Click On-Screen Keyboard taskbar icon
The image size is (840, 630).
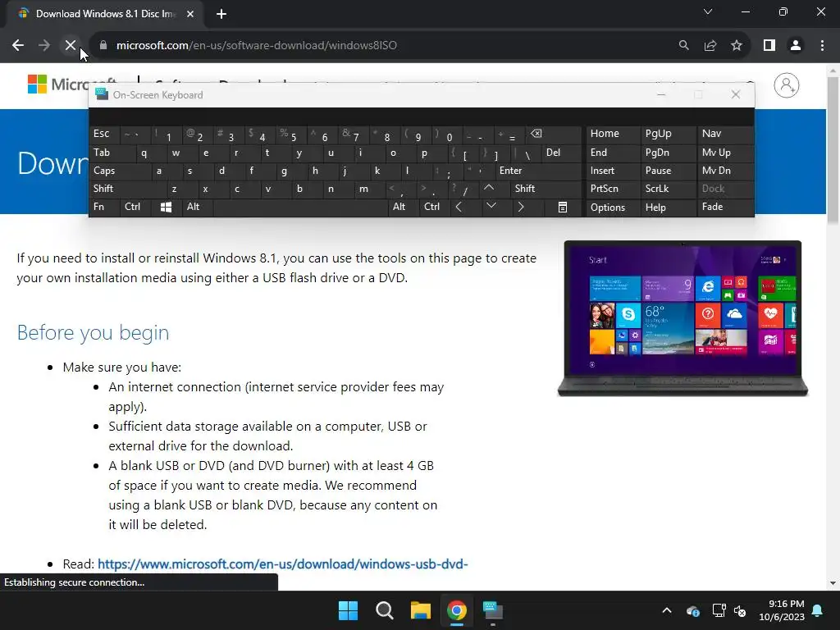click(x=493, y=610)
